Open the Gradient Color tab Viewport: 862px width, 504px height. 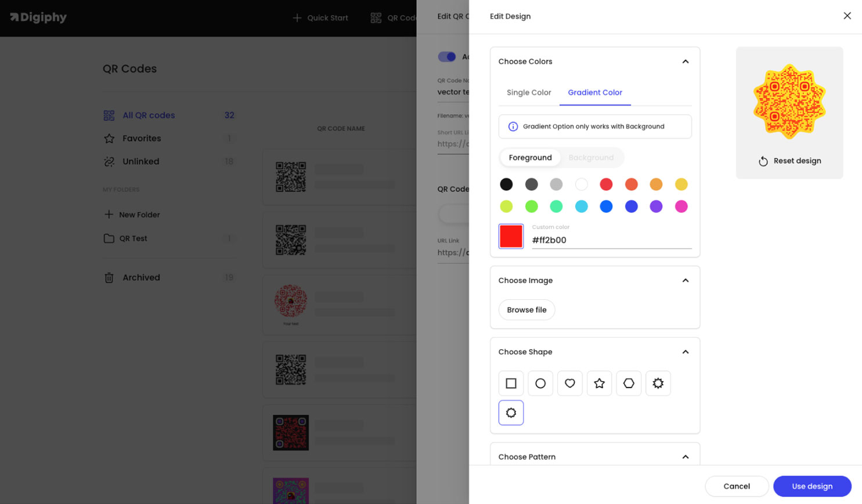click(x=594, y=92)
